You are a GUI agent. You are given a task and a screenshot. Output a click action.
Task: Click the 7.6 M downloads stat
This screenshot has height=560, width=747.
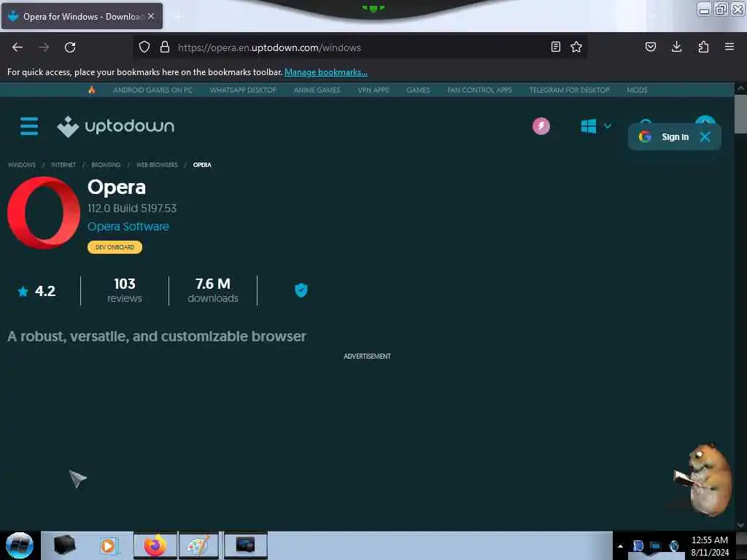[x=213, y=290]
